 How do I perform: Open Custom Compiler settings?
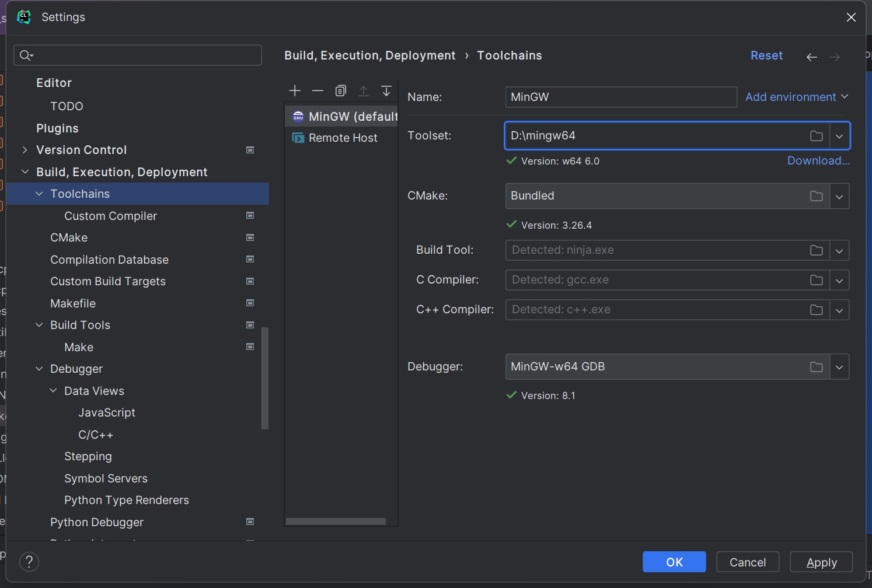tap(110, 216)
